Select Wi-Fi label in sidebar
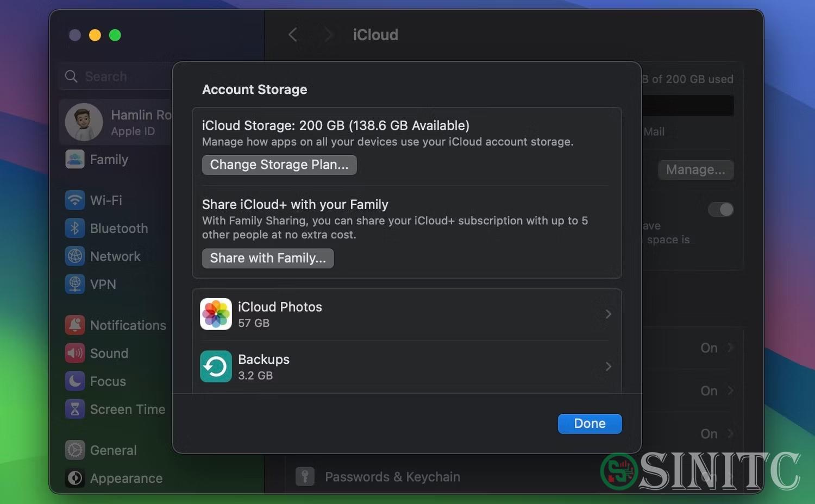 pos(106,200)
